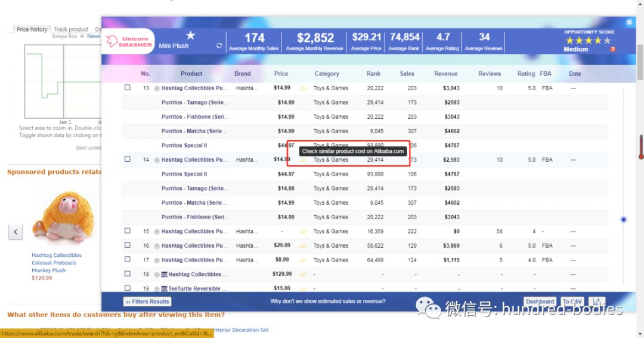Click 'Why don't we show estimated sales' link
The width and height of the screenshot is (644, 338).
coord(328,302)
